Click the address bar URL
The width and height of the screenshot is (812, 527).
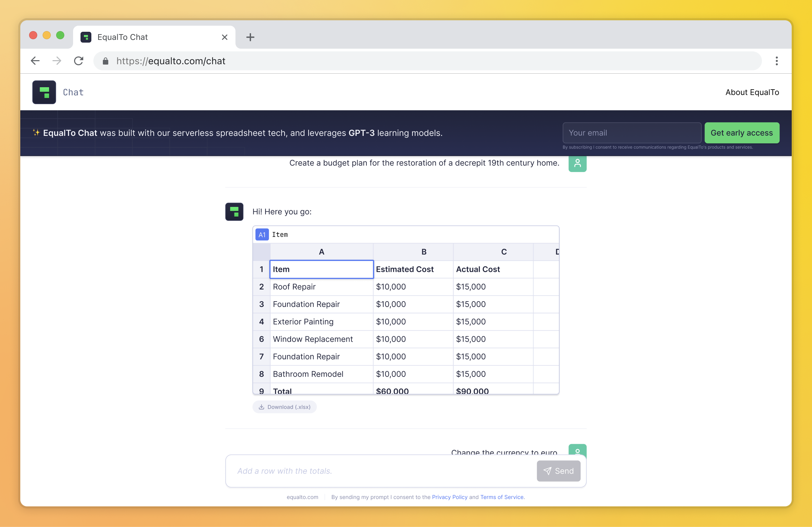coord(171,61)
